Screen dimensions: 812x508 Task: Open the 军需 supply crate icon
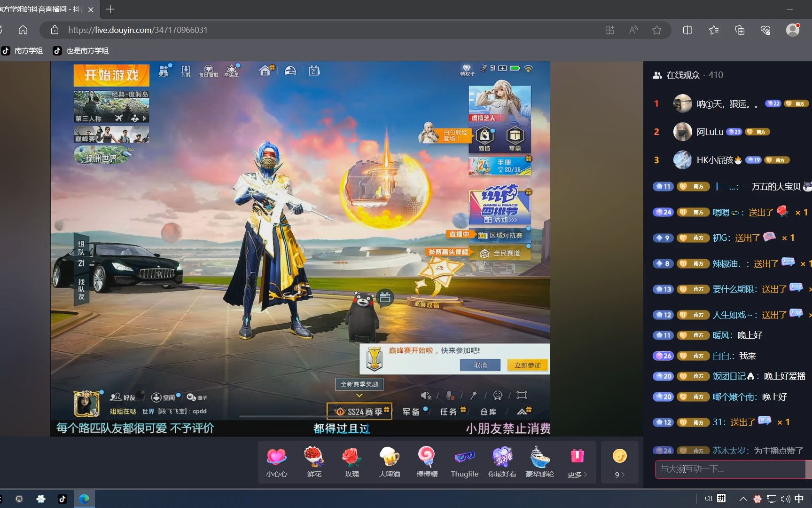(x=515, y=139)
